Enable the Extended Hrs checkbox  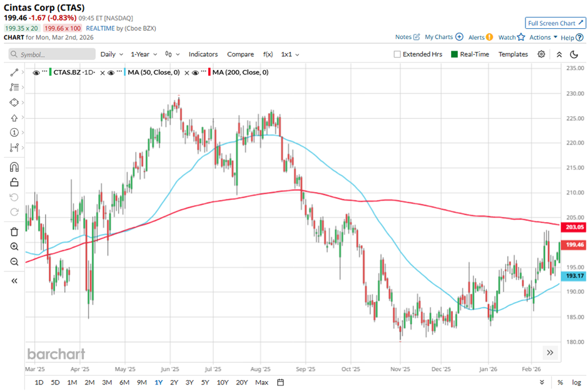tap(397, 54)
